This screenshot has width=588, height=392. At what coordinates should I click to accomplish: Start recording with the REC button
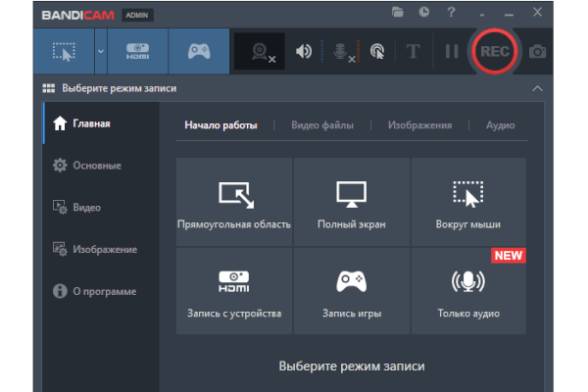[x=494, y=51]
